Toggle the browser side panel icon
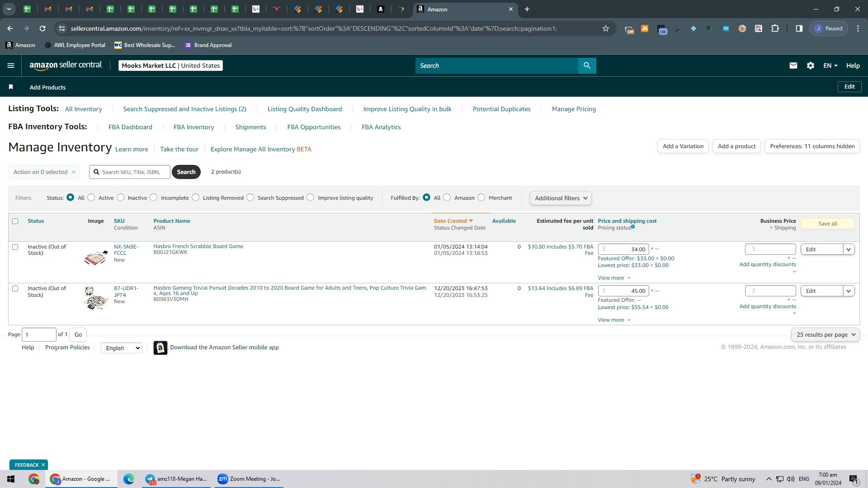This screenshot has height=488, width=868. coord(799,28)
